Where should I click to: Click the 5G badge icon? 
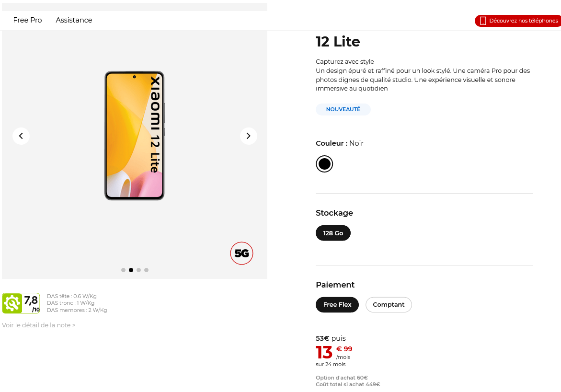coord(241,254)
